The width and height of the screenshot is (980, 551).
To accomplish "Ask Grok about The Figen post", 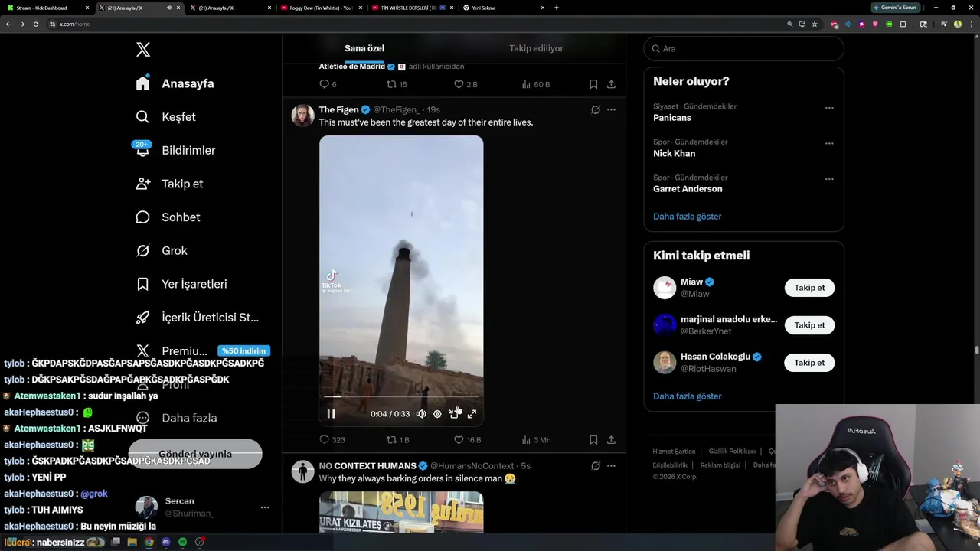I will pos(596,109).
